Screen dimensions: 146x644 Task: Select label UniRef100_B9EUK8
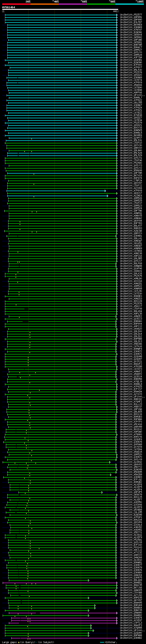point(131,605)
